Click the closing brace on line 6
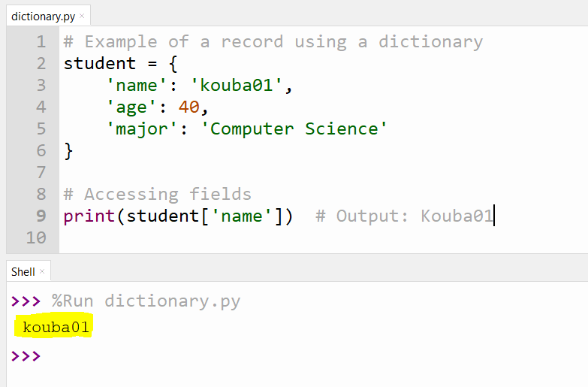 click(x=69, y=150)
